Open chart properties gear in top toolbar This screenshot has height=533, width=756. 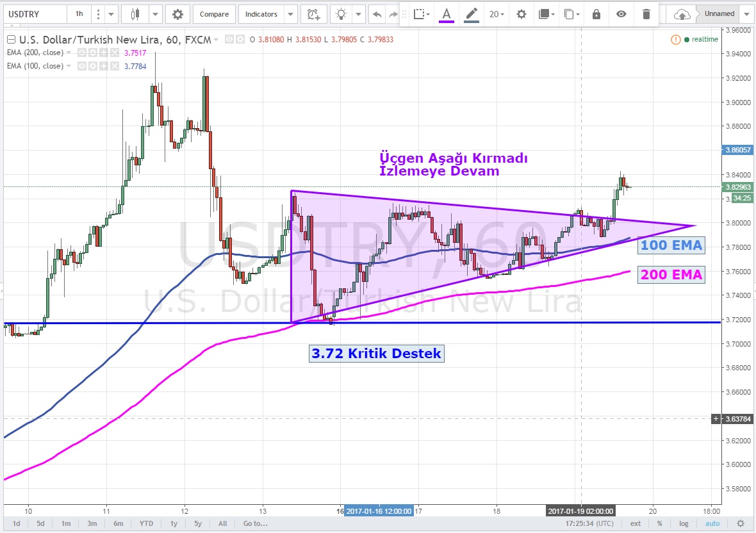(x=177, y=14)
